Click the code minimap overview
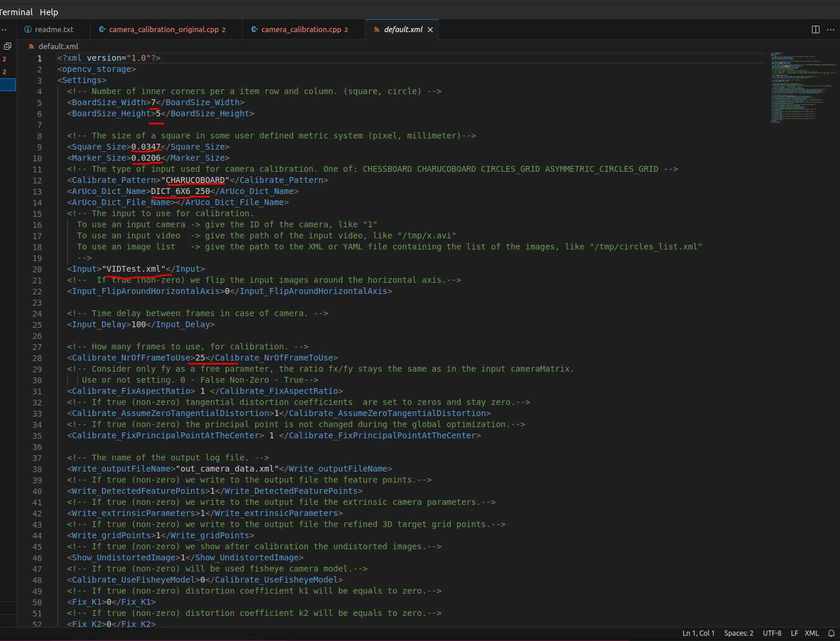Screen dimensions: 840x641 [802, 87]
